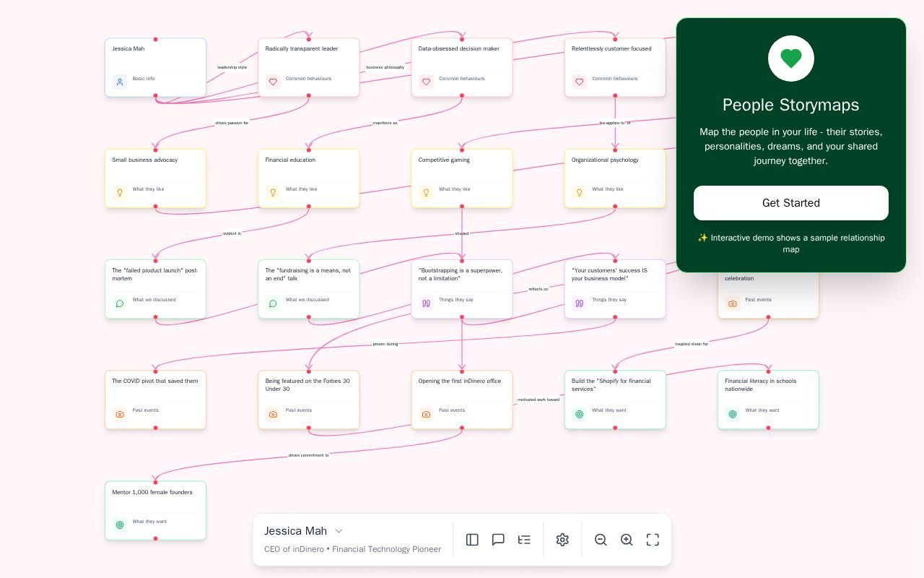
Task: Select the Relentlessly customer-focused title
Action: pyautogui.click(x=611, y=49)
